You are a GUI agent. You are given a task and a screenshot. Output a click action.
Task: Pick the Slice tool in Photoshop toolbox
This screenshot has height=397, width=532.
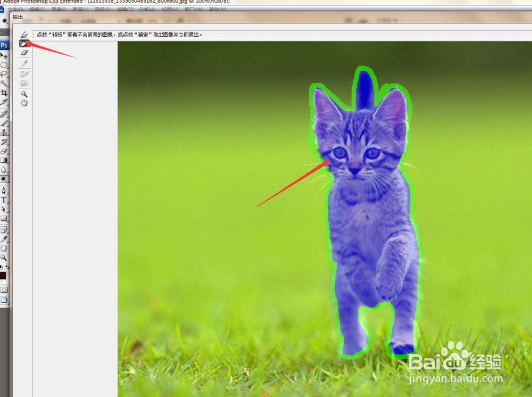pyautogui.click(x=4, y=102)
